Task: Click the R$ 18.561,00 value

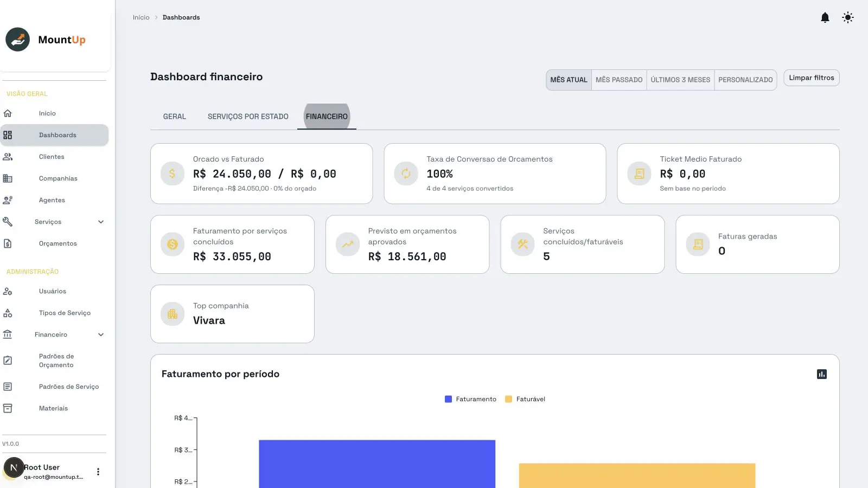Action: click(x=407, y=256)
